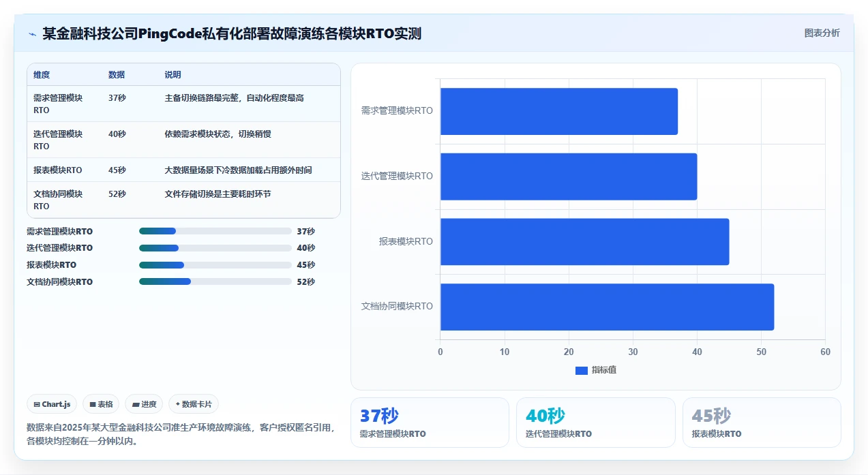868x475 pixels.
Task: Click the page title about PingCode RTO实测
Action: tap(232, 33)
